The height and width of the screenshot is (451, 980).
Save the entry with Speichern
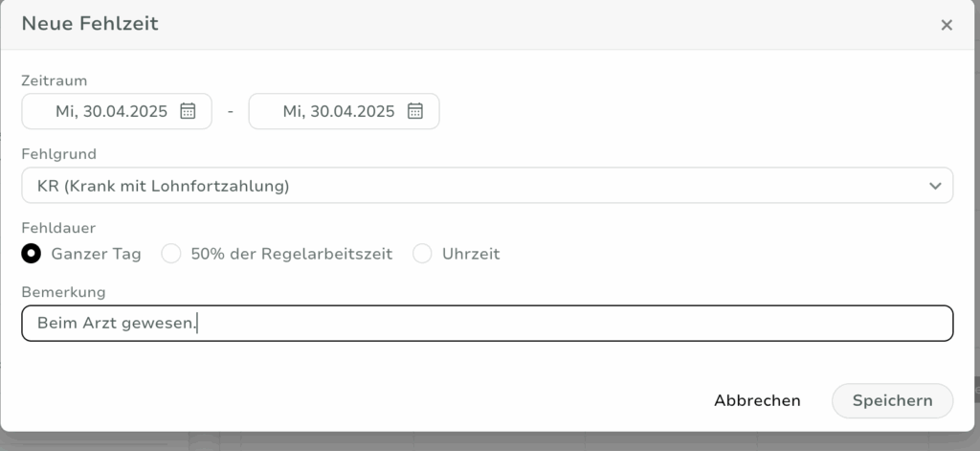point(892,401)
